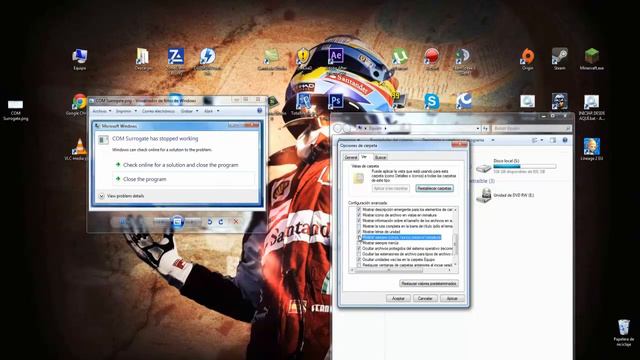640x360 pixels.
Task: Open the Archivo dropdown in photo viewer
Action: (x=102, y=111)
